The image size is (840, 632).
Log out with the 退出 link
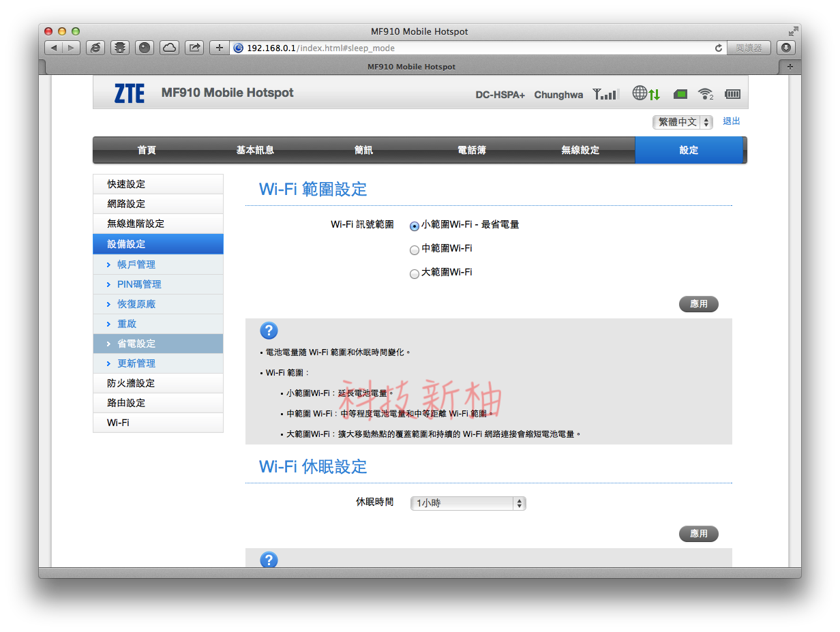(732, 121)
